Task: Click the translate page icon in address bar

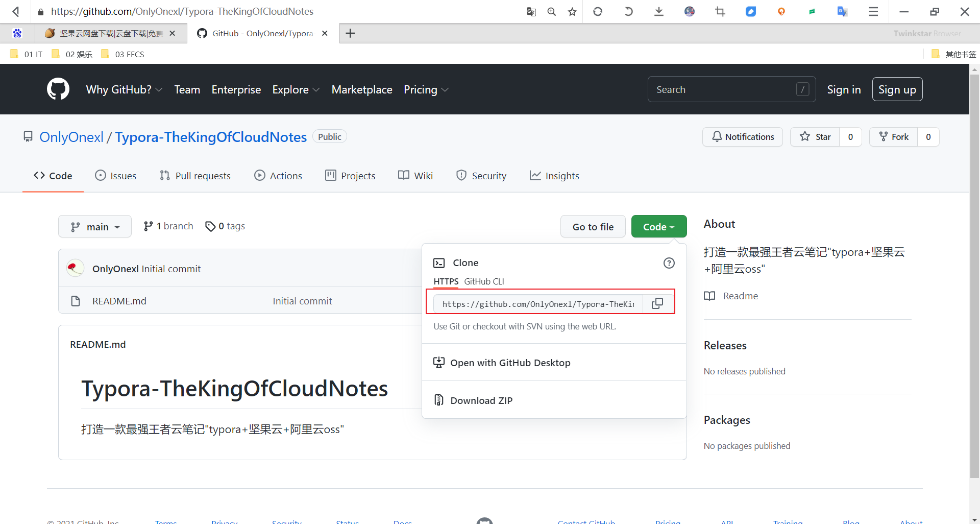Action: click(x=531, y=11)
